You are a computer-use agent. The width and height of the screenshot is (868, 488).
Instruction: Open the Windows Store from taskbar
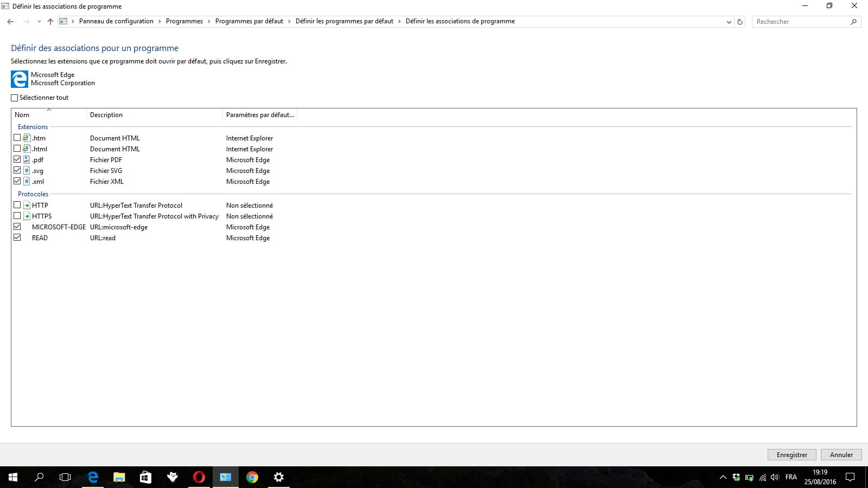[145, 477]
